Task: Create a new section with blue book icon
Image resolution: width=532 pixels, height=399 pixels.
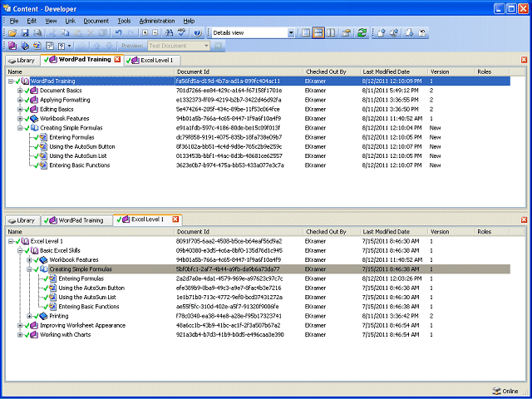Action: pos(25,46)
